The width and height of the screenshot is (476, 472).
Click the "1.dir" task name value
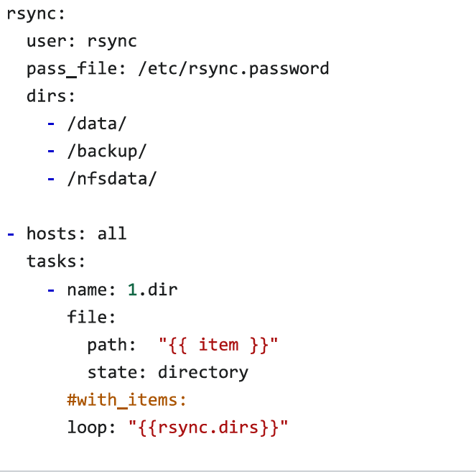(152, 290)
